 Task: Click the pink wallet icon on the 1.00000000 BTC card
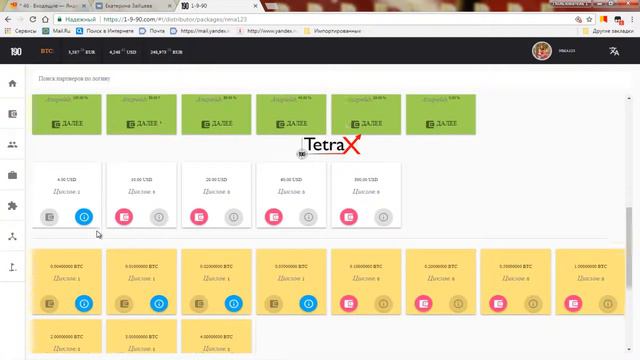pos(573,304)
